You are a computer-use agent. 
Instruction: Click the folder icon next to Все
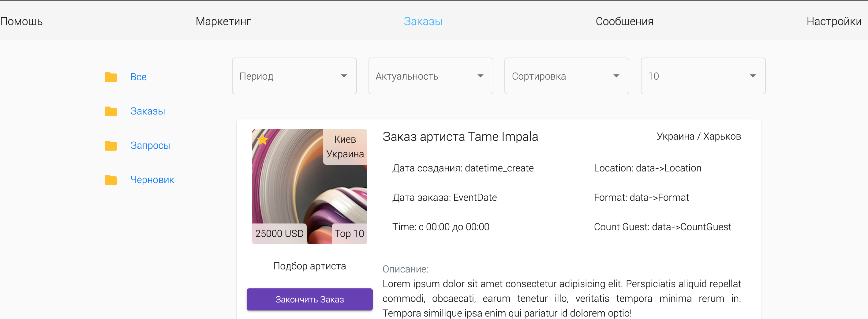(110, 77)
